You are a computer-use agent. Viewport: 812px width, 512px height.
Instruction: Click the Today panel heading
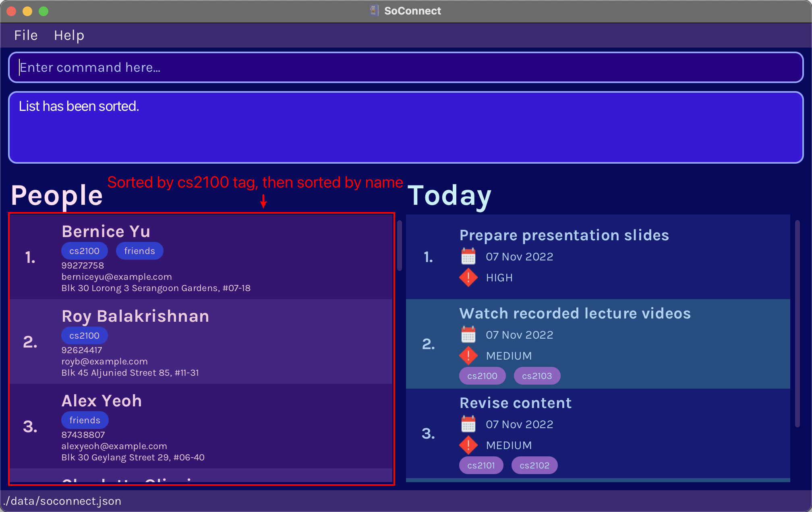tap(449, 196)
